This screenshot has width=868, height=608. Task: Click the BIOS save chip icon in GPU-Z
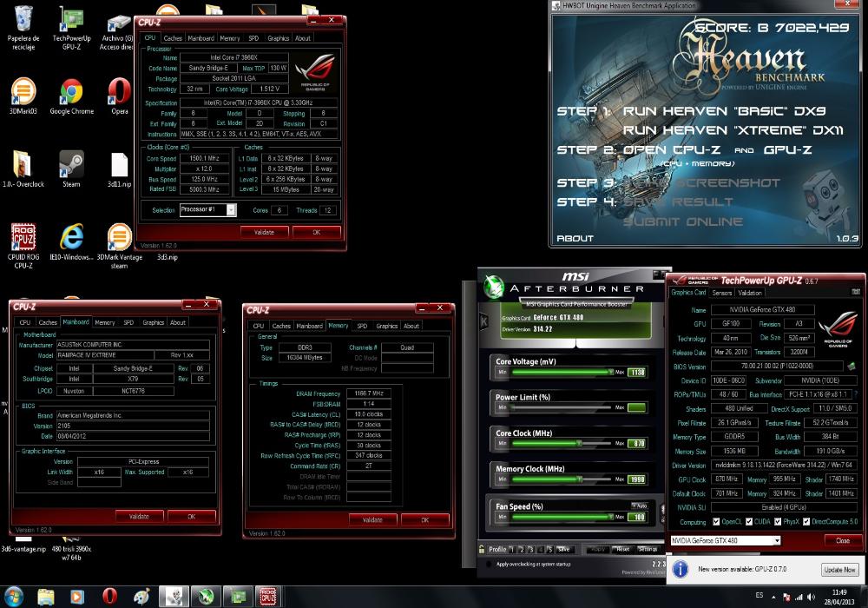[x=852, y=366]
